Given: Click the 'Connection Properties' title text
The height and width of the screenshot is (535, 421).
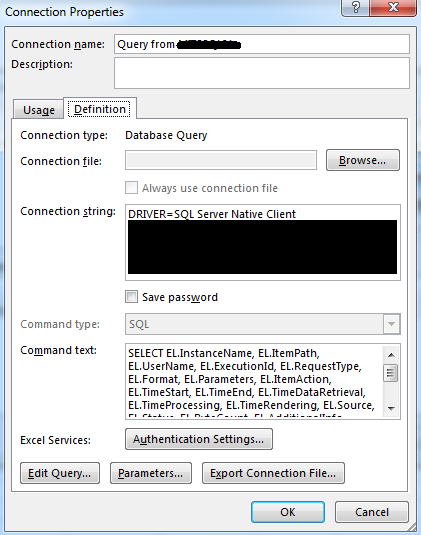Looking at the screenshot, I should [x=64, y=12].
